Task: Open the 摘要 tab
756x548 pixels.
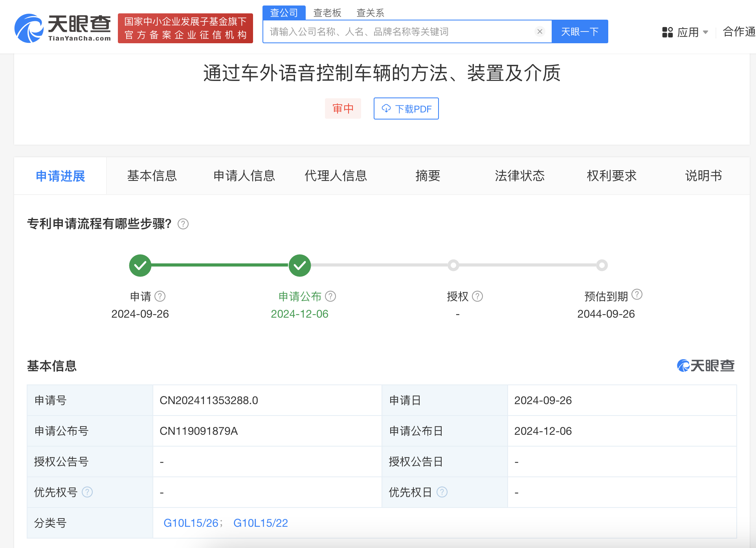Action: [x=427, y=176]
